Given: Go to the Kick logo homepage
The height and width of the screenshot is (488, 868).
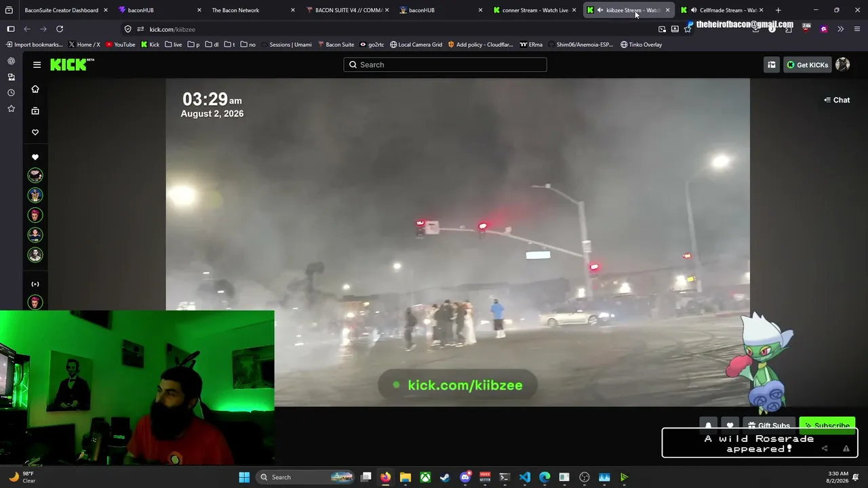Looking at the screenshot, I should (72, 64).
